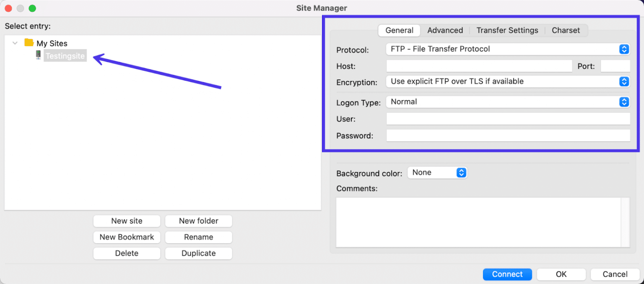Click the Logon Type stepper icon
644x284 pixels.
[x=624, y=102]
